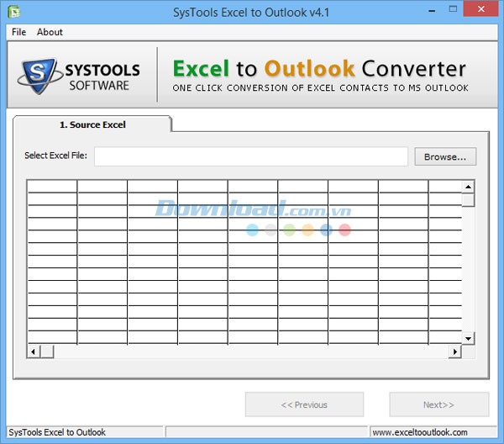The image size is (504, 444).
Task: Minimize the SysTools window
Action: [432, 10]
